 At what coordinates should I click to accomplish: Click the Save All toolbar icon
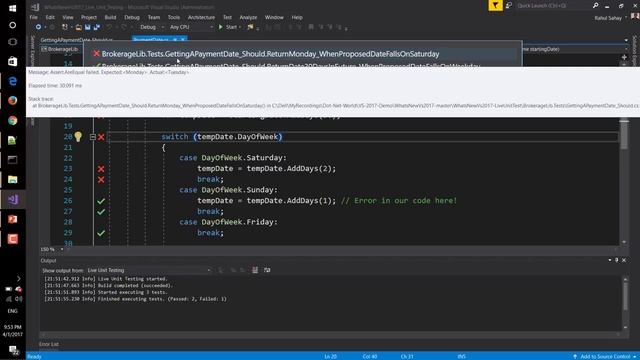click(97, 27)
